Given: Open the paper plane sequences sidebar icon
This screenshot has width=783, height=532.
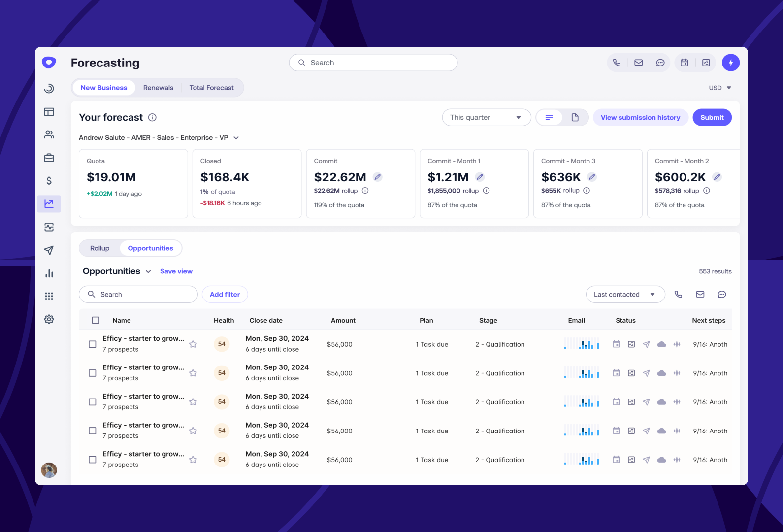Looking at the screenshot, I should (x=49, y=250).
